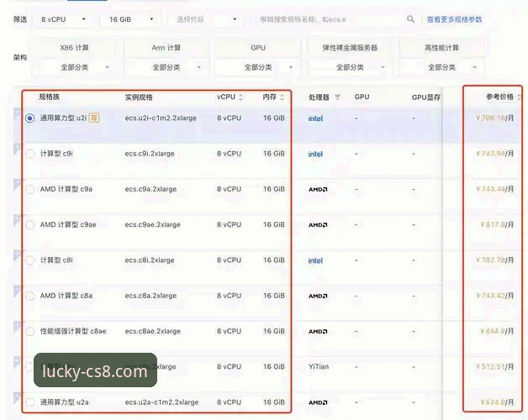Click the ¥817.8/月 price
The height and width of the screenshot is (420, 528).
tap(497, 224)
